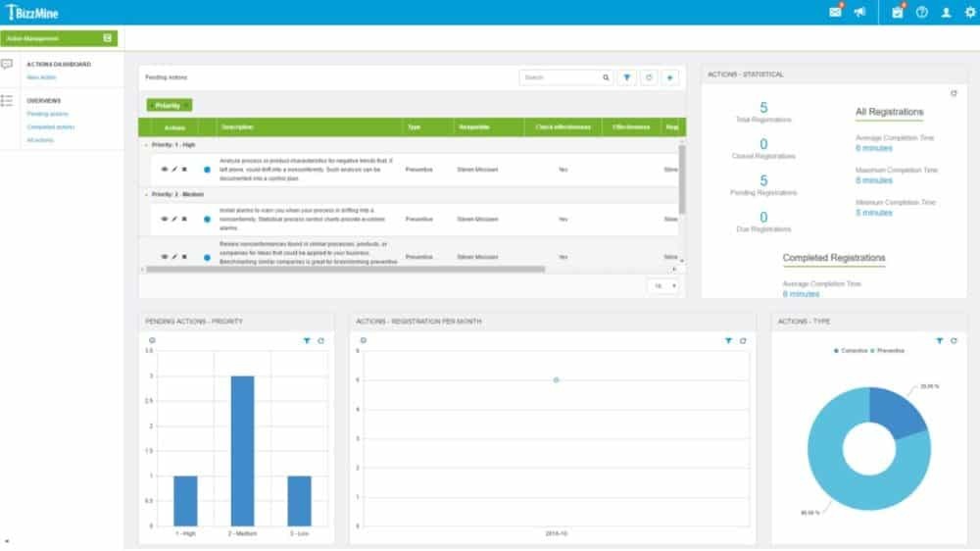Image resolution: width=980 pixels, height=551 pixels.
Task: Refresh the Pending actions list
Action: tap(648, 76)
